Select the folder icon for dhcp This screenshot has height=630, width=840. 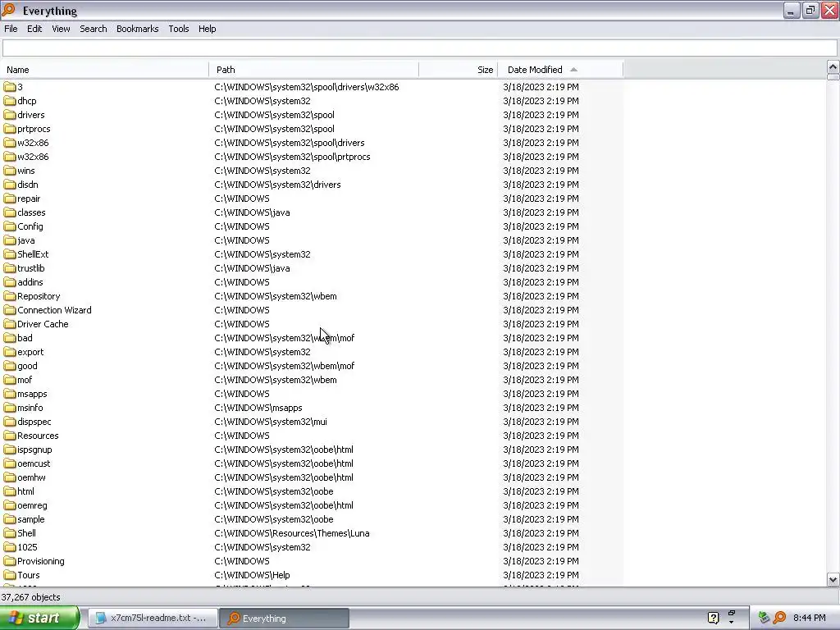[10, 101]
